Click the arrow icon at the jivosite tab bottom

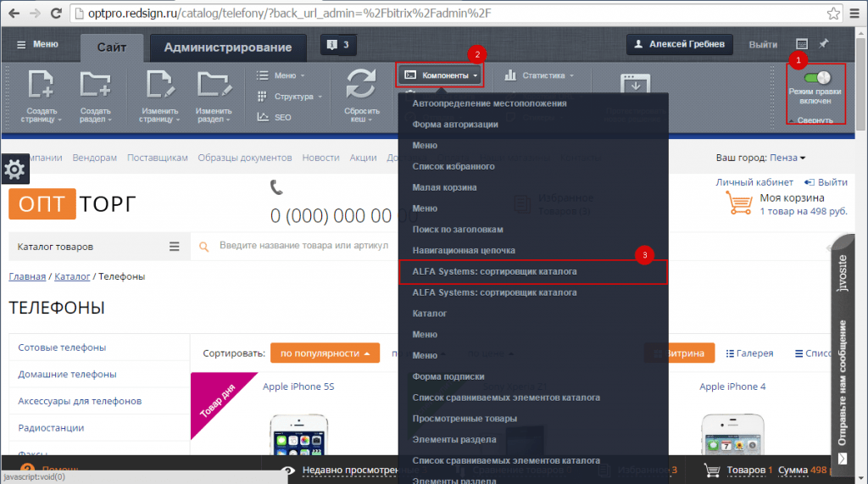click(x=843, y=459)
